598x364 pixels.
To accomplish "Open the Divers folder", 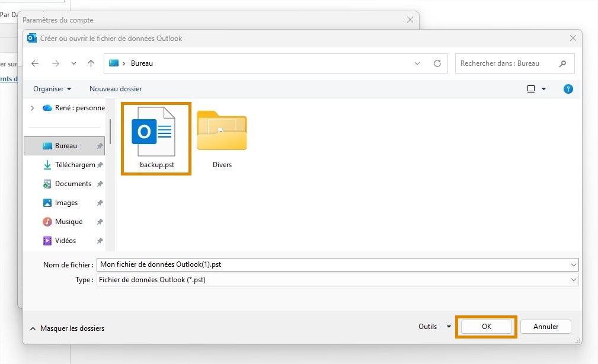I will (222, 132).
